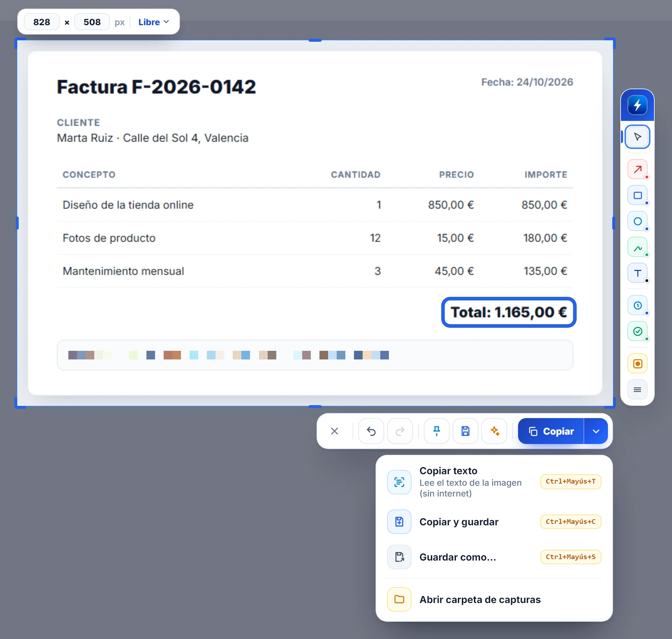Choose the numbered step marker tool
Viewport: 672px width, 639px height.
point(637,305)
